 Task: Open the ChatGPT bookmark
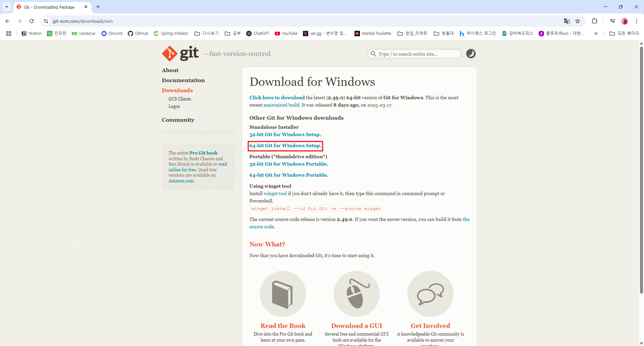(x=258, y=34)
